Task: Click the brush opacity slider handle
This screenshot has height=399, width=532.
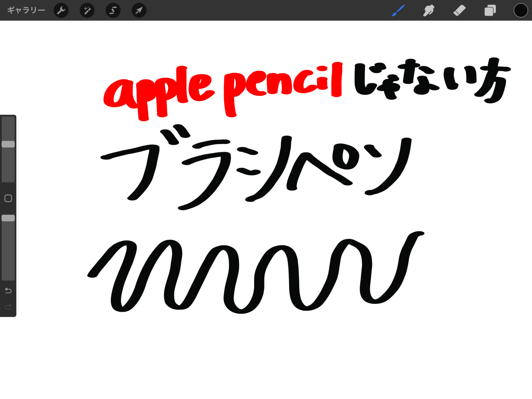Action: (8, 218)
